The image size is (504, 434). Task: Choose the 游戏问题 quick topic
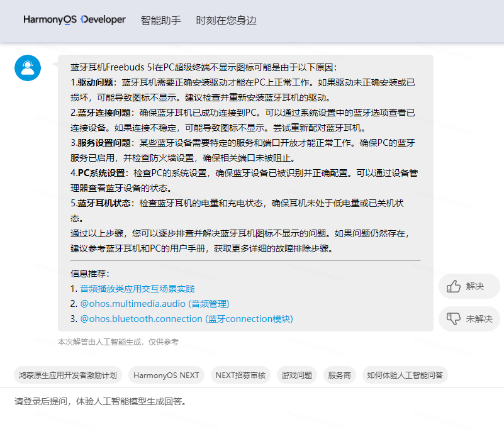[297, 375]
